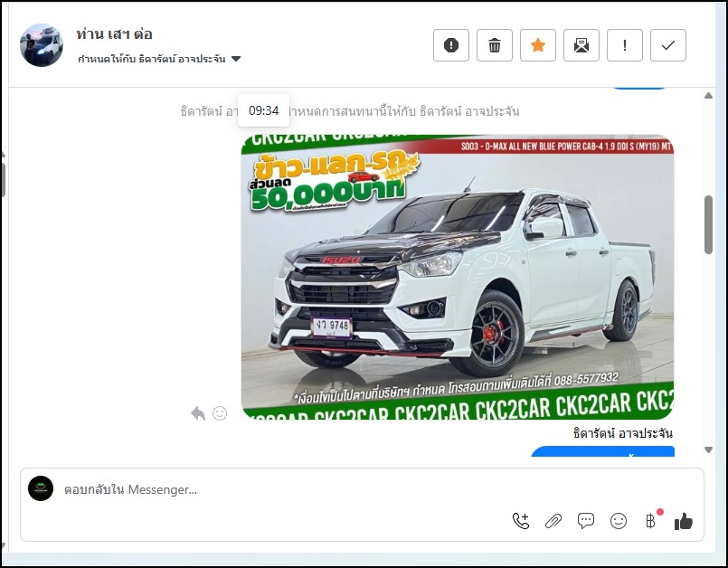Click the page avatar beside reply box

41,488
